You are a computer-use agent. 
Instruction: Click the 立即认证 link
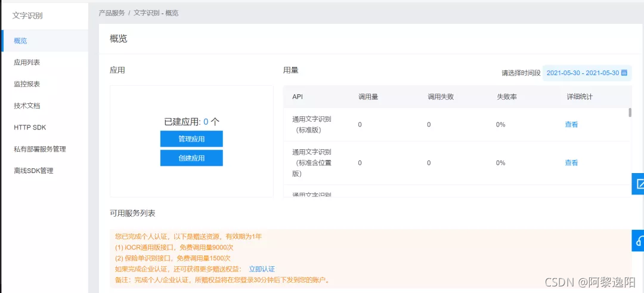pyautogui.click(x=262, y=269)
